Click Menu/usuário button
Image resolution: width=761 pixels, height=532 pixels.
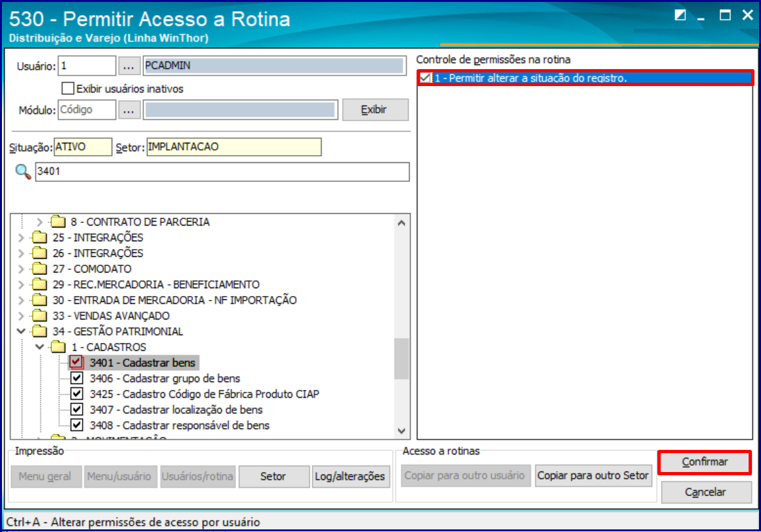[x=119, y=477]
